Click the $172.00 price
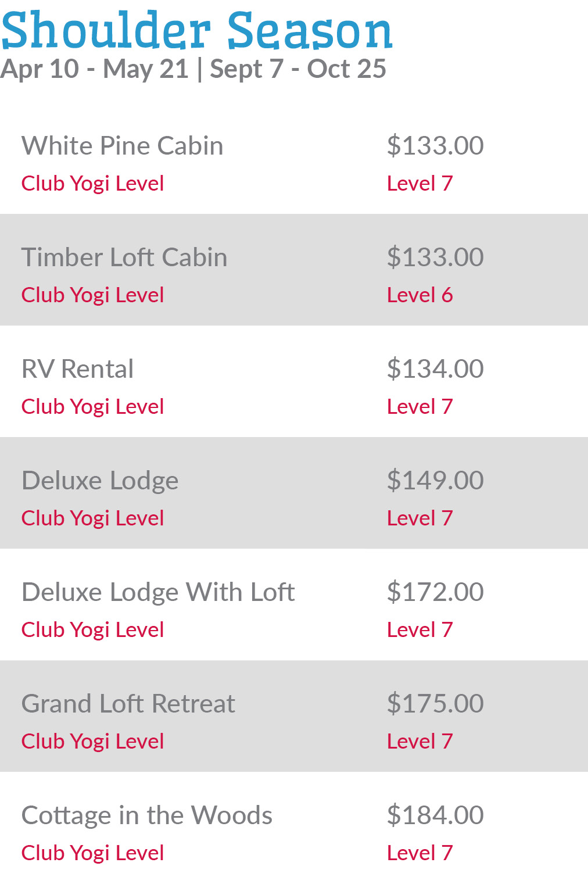This screenshot has height=884, width=588. click(435, 592)
